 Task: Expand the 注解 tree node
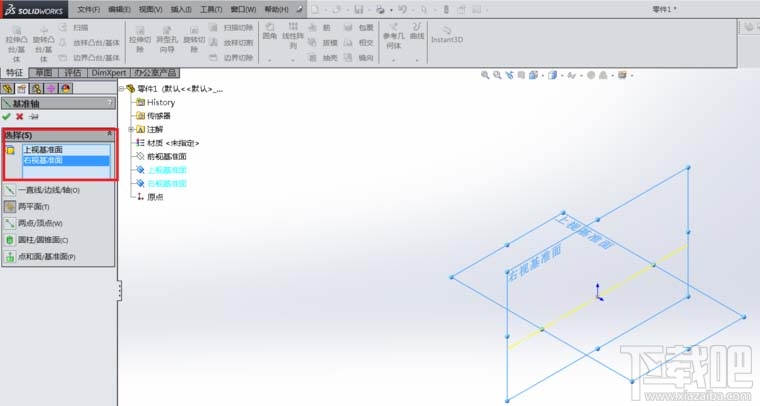[131, 129]
